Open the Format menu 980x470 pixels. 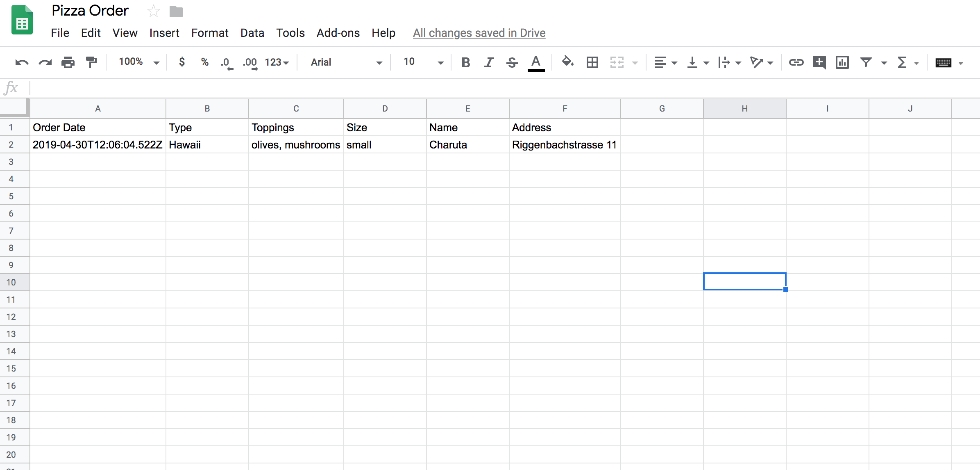209,33
